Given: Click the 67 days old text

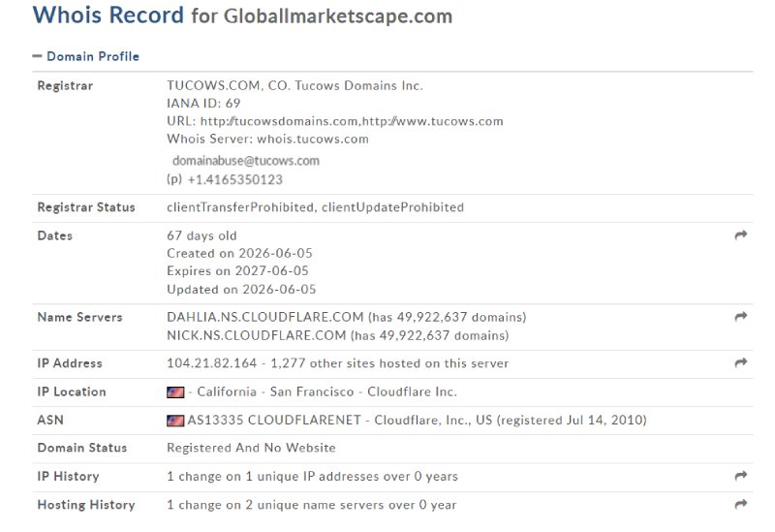Looking at the screenshot, I should [x=201, y=235].
